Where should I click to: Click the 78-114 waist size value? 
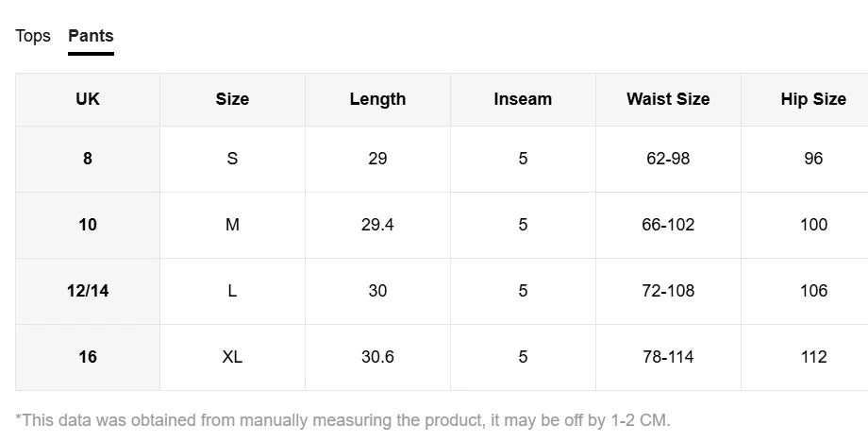tap(668, 357)
